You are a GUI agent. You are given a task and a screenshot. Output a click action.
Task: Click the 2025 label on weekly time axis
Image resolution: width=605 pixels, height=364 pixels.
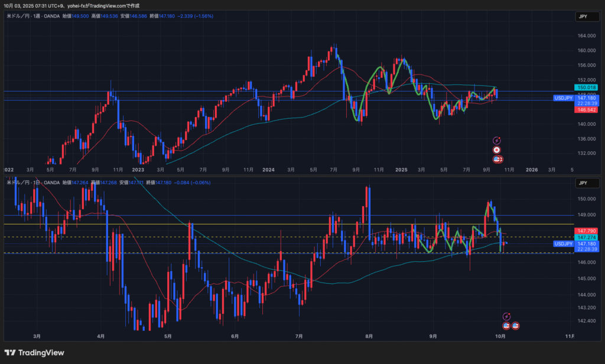click(x=402, y=170)
